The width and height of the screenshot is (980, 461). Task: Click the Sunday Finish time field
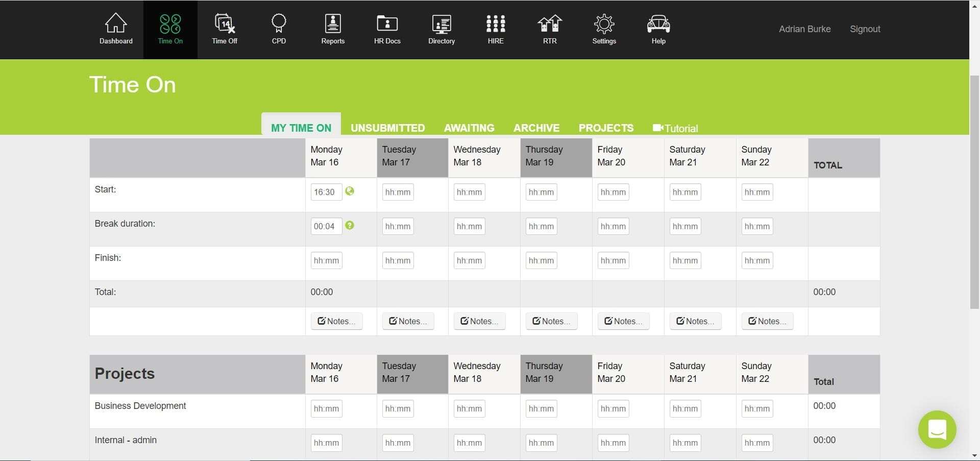pyautogui.click(x=757, y=260)
